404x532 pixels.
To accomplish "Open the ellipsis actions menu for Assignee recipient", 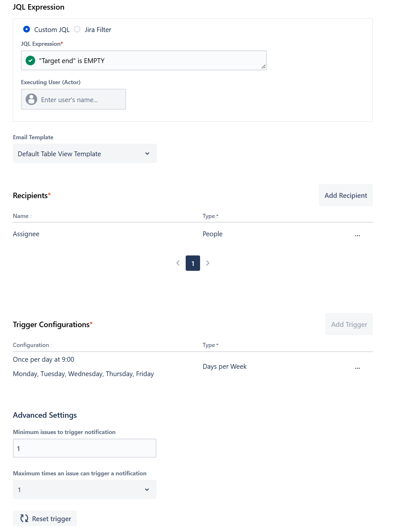I will [x=357, y=235].
